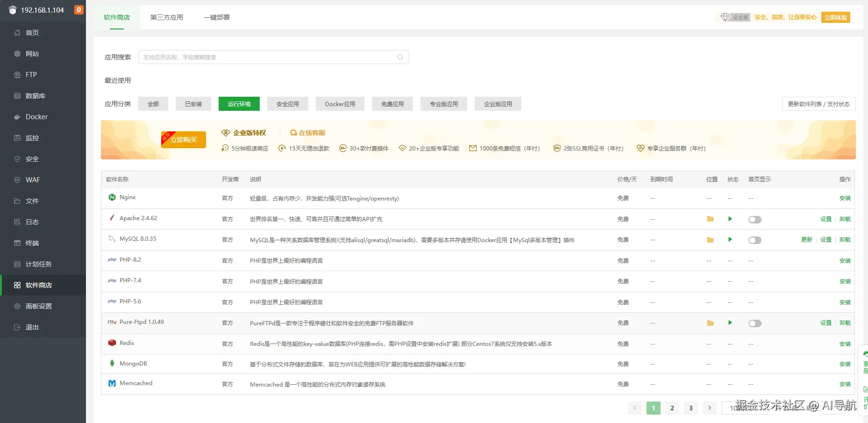Click the 数据库 stack icon
The height and width of the screenshot is (423, 868).
pos(17,96)
